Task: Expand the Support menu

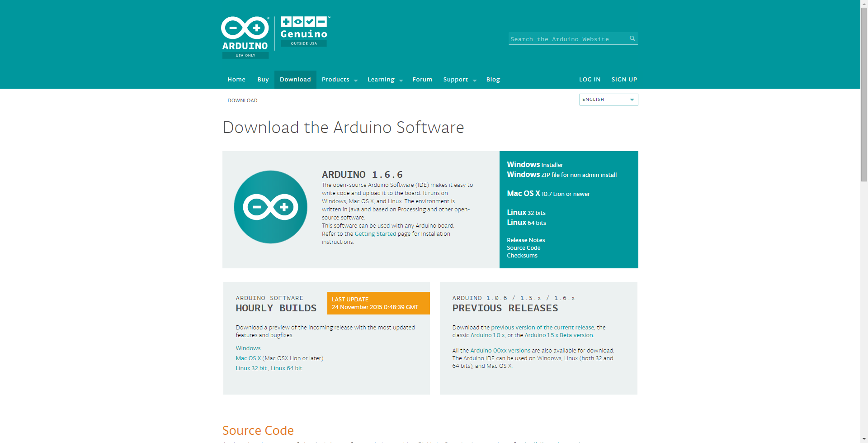Action: [x=459, y=80]
